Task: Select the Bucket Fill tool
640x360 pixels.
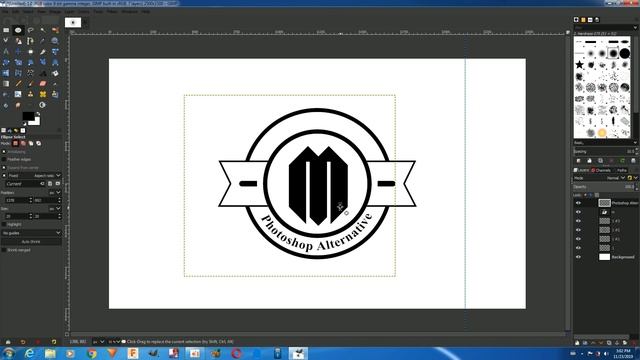Action: coord(55,73)
